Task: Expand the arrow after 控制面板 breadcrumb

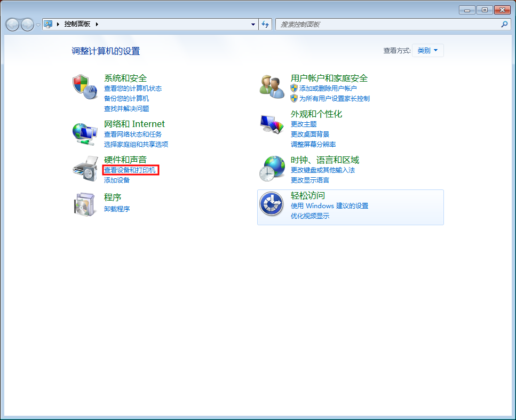Action: click(97, 24)
